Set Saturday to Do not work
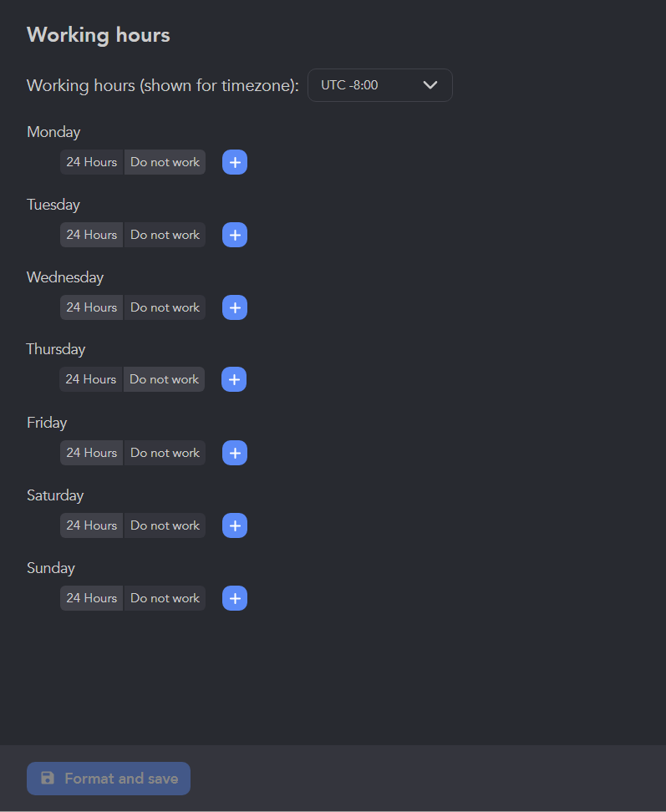The height and width of the screenshot is (812, 666). pyautogui.click(x=165, y=525)
